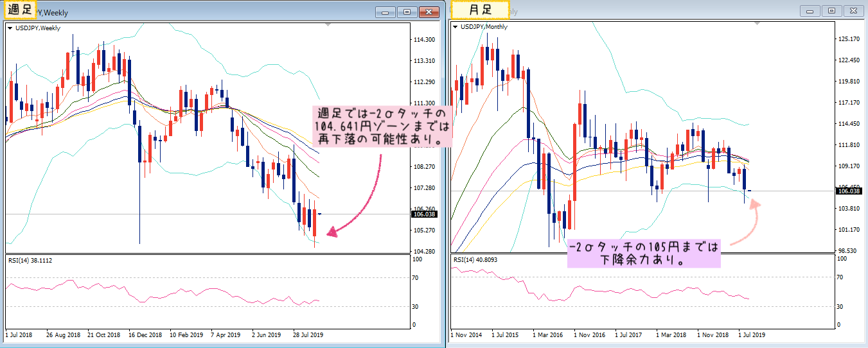Grab the chart shift marker in the Weekly window

[328, 24]
